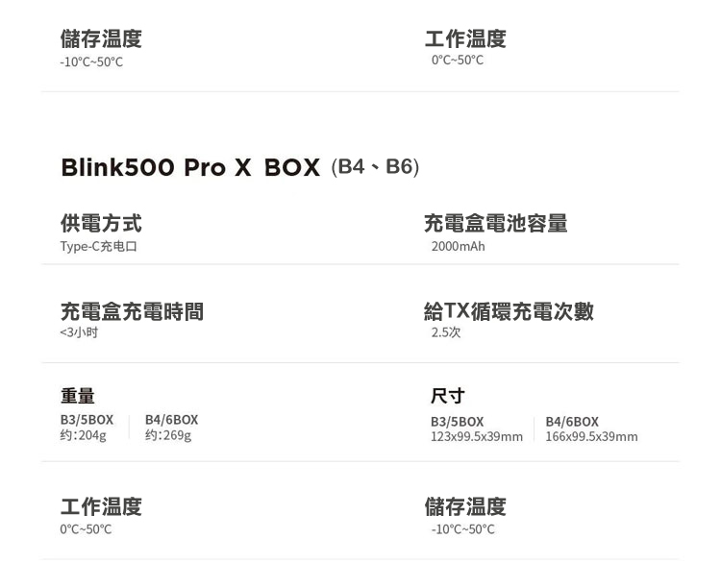
Task: Click the 充電盒電池容量 heading
Action: click(x=495, y=224)
